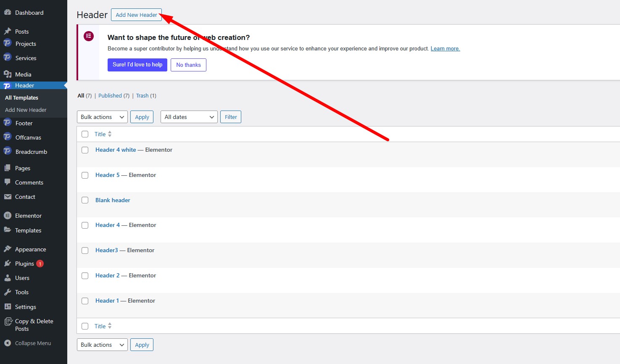The image size is (620, 364).
Task: Open the Footer menu item
Action: point(24,123)
